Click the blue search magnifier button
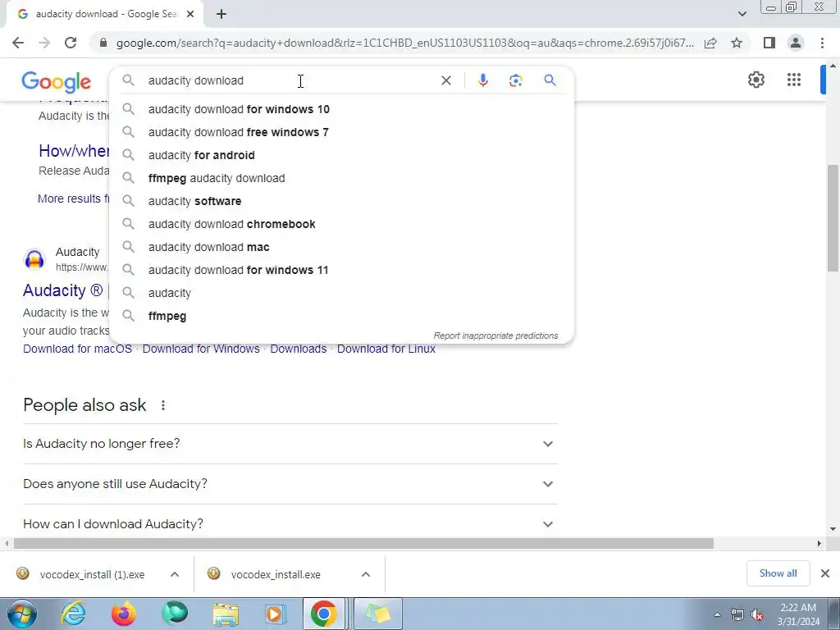The height and width of the screenshot is (630, 840). point(550,80)
